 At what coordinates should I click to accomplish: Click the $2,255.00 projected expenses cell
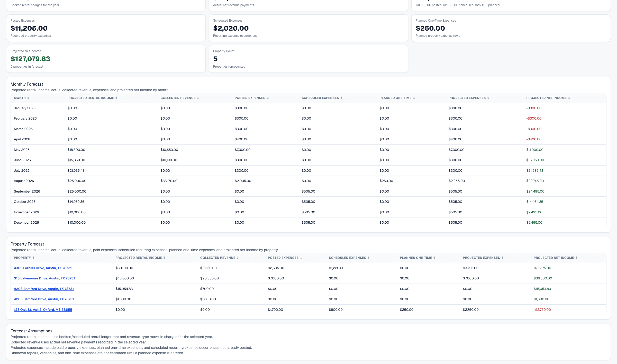(457, 181)
